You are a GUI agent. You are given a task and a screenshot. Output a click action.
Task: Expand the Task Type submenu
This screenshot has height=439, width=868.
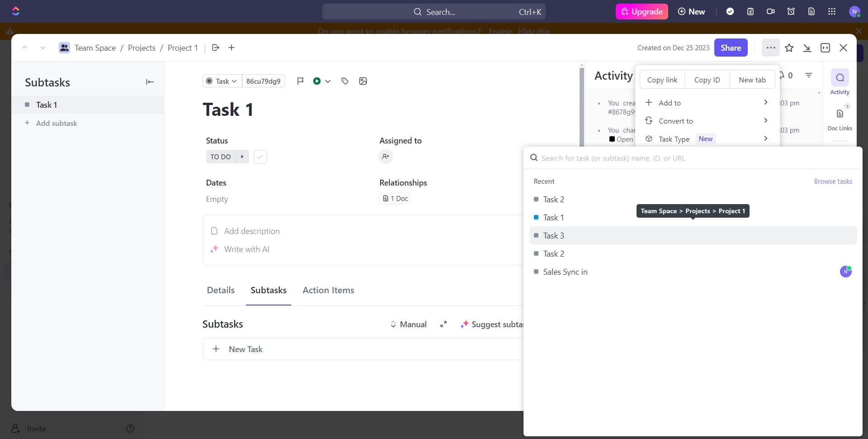(707, 139)
